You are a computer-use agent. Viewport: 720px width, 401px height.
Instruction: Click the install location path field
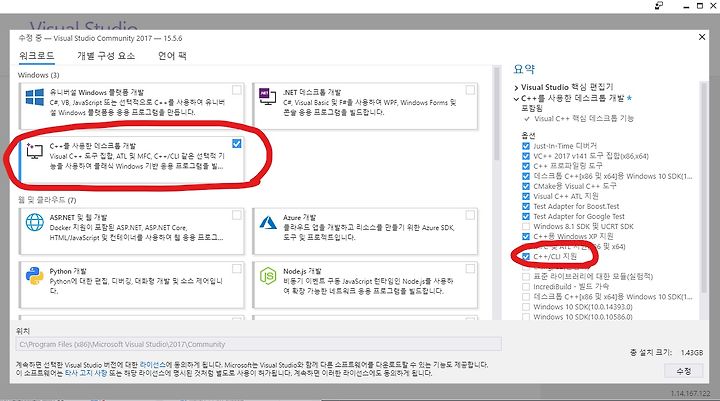tap(259, 344)
